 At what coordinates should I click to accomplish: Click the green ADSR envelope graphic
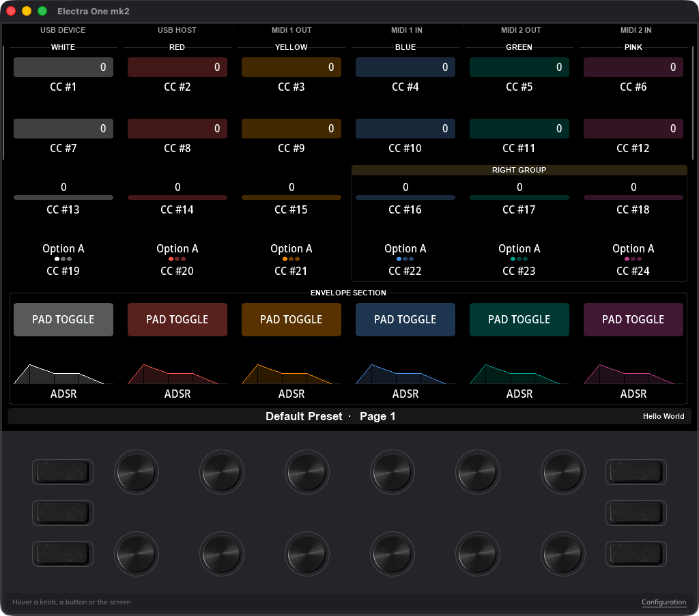coord(519,374)
